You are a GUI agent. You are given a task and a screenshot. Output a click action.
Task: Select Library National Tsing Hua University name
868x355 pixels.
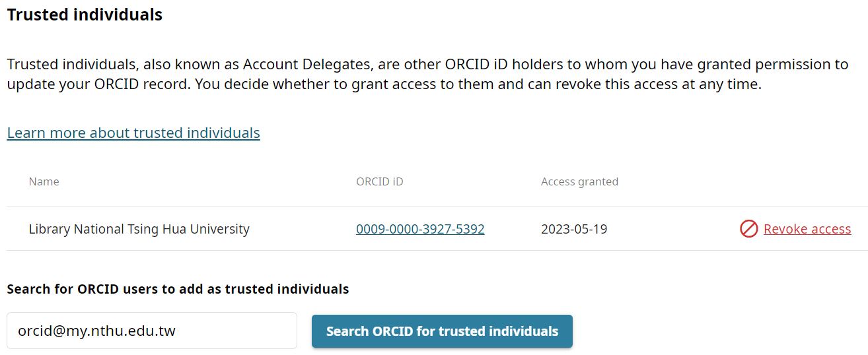(139, 229)
